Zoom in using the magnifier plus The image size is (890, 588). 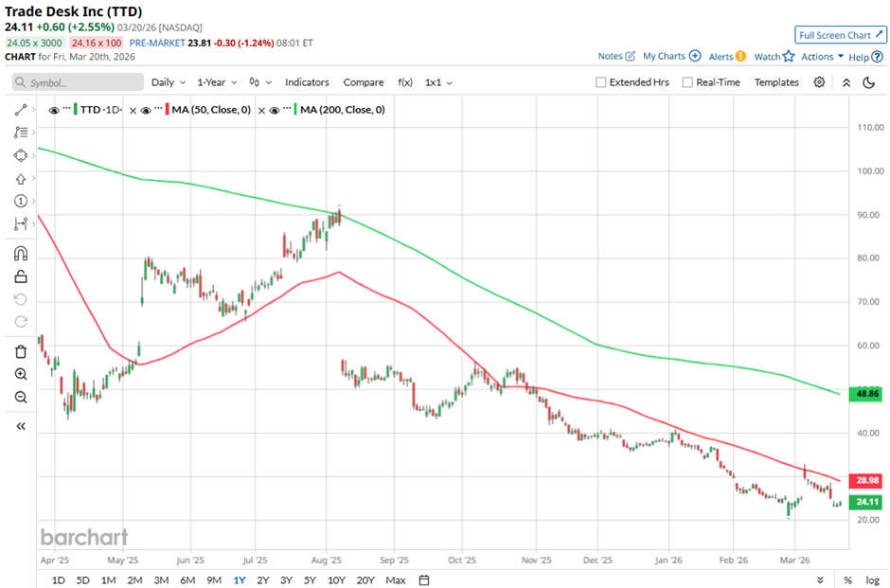click(x=21, y=374)
